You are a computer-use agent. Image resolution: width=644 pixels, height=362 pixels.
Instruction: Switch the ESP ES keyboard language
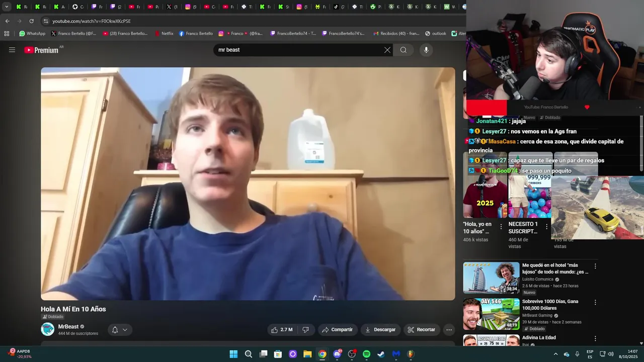(590, 354)
